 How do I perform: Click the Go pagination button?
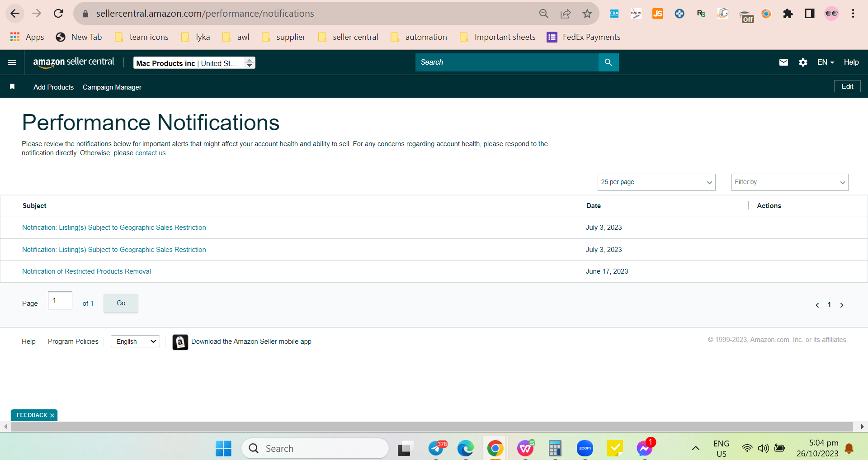[x=121, y=303]
